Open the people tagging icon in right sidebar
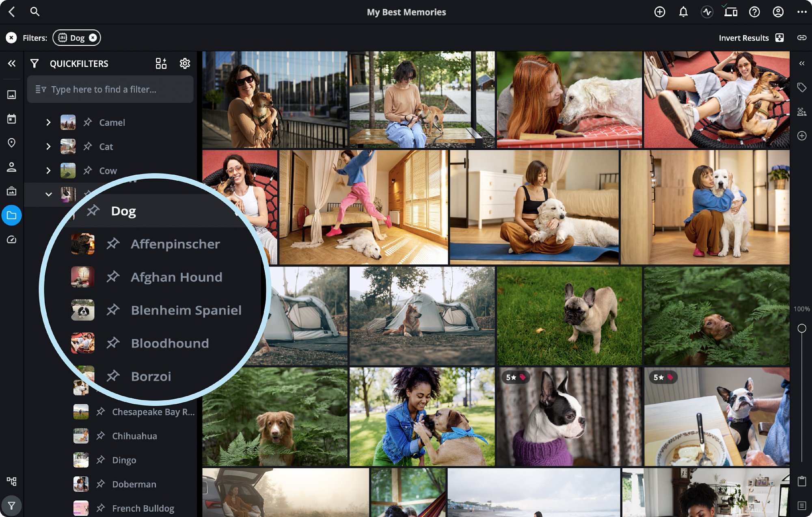The image size is (812, 517). 802,112
